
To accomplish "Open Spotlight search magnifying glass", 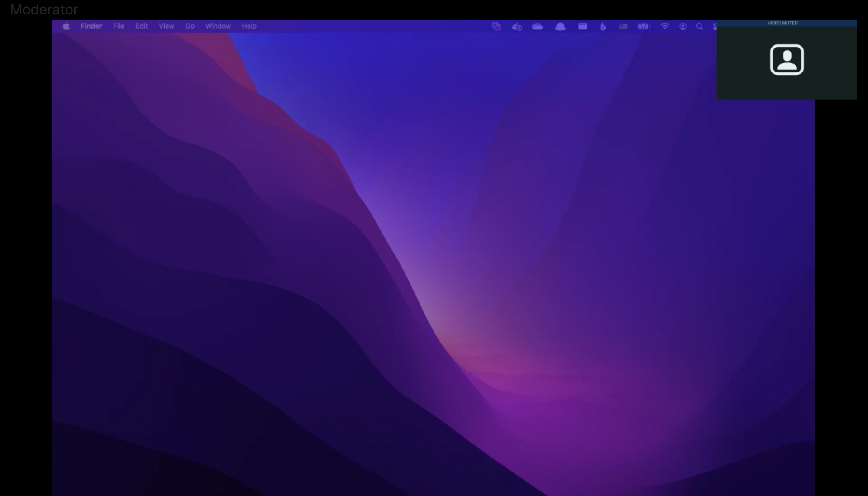I will (700, 26).
